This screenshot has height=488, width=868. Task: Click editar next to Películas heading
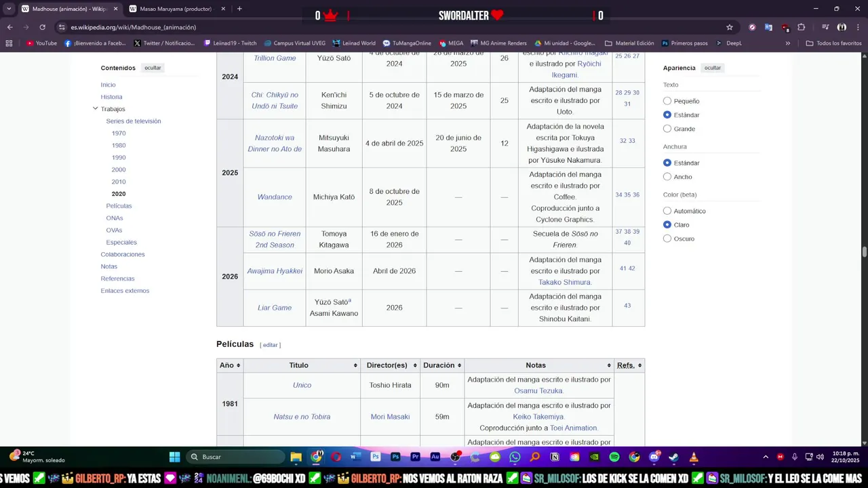271,345
